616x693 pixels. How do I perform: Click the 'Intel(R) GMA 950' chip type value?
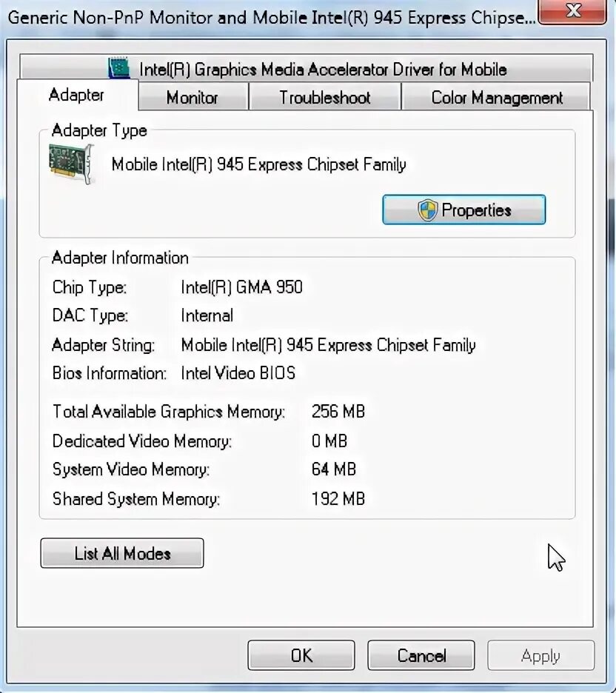click(241, 287)
